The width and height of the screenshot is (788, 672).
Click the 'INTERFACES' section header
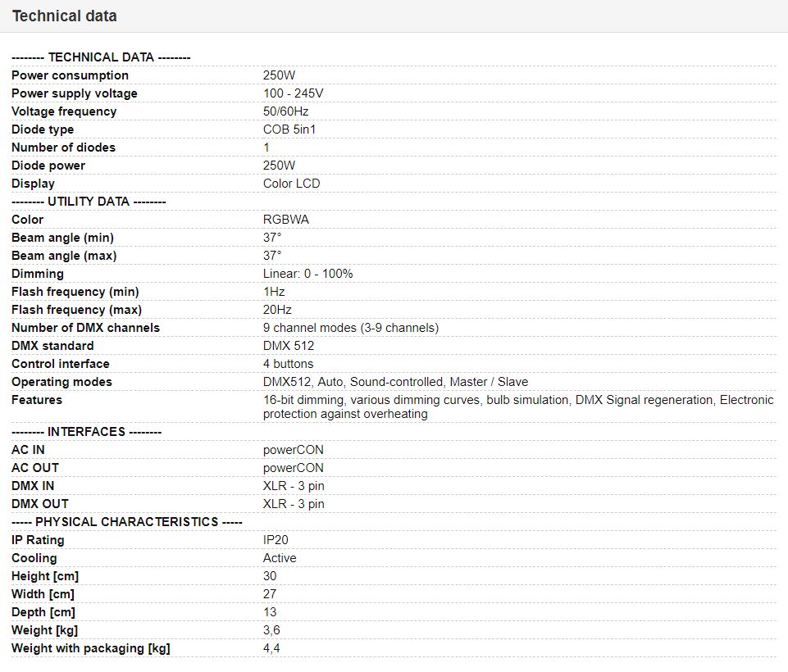86,432
